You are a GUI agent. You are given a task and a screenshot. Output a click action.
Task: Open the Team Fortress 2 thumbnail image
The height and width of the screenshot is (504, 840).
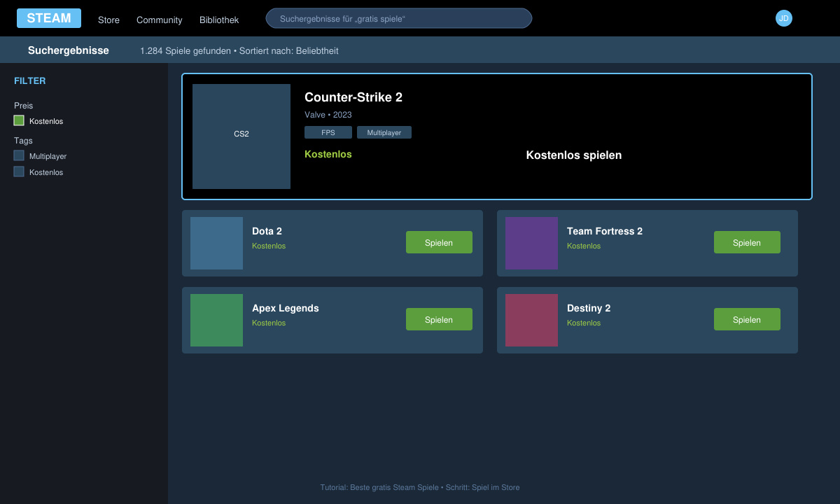coord(531,243)
